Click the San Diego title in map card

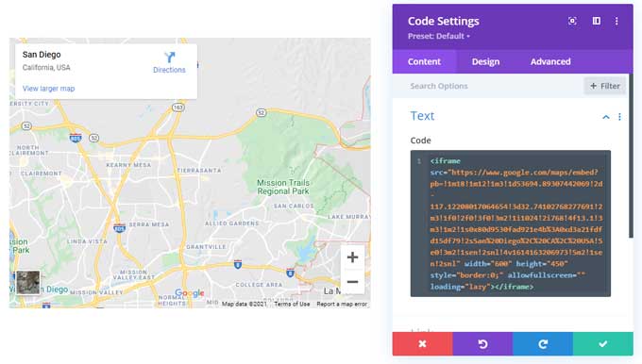tap(42, 55)
